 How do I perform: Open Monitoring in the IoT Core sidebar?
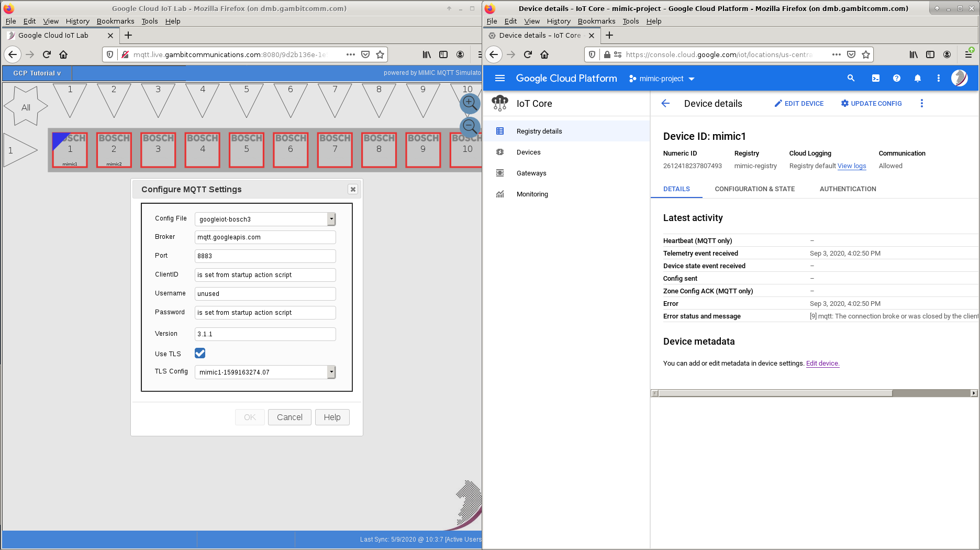[x=566, y=194]
